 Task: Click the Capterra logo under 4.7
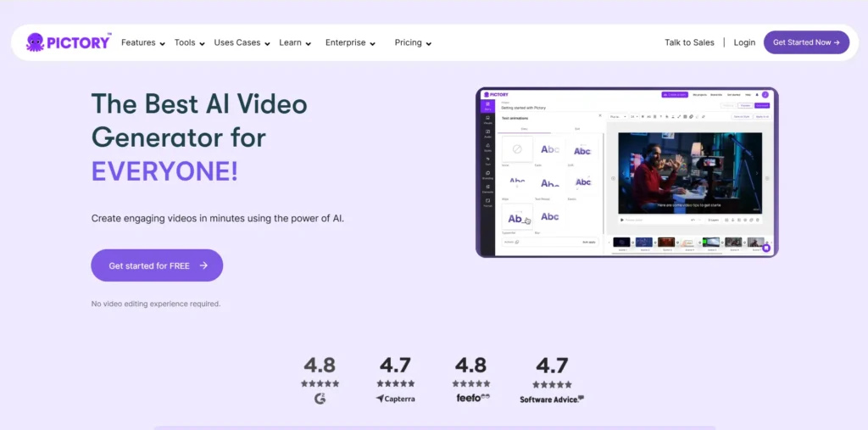coord(395,398)
